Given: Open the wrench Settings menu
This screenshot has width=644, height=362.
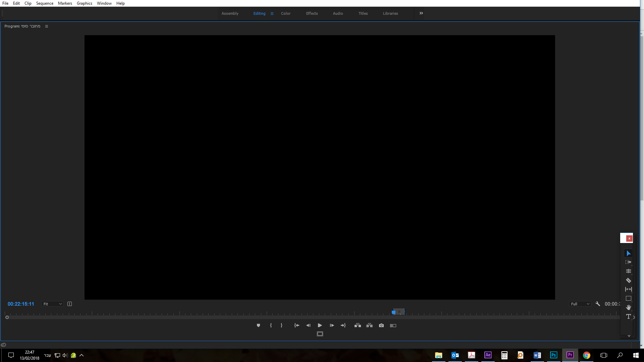Looking at the screenshot, I should [x=598, y=304].
